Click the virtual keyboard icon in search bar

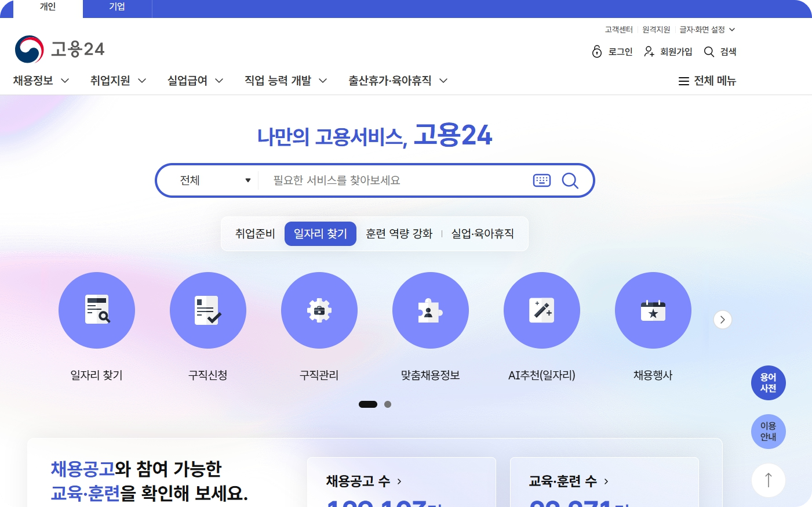point(542,180)
